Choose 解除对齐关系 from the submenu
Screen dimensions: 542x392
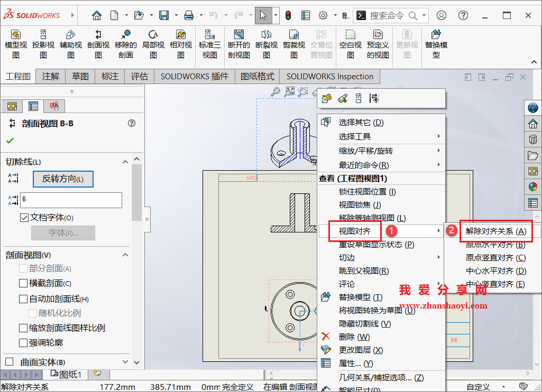tap(495, 231)
